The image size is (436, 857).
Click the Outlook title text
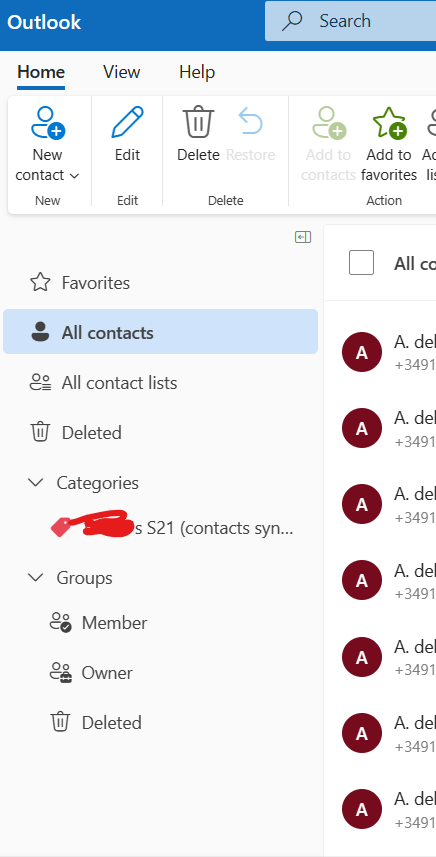coord(44,22)
